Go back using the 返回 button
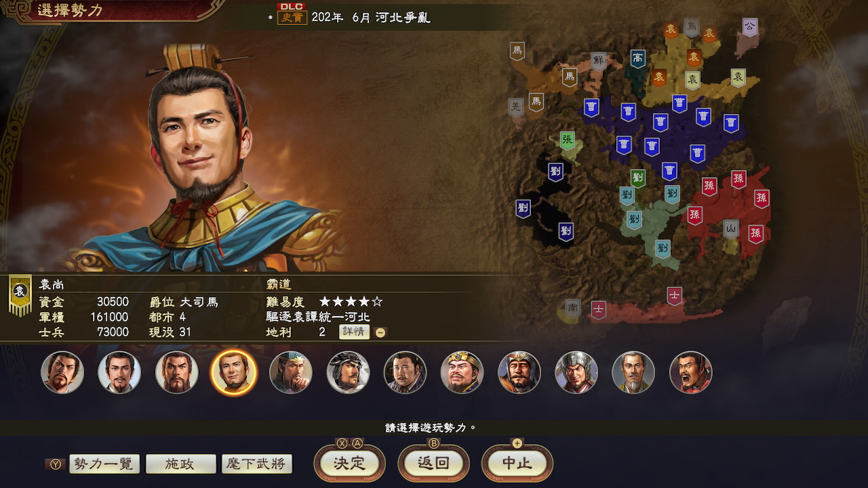The height and width of the screenshot is (488, 868). (x=433, y=464)
